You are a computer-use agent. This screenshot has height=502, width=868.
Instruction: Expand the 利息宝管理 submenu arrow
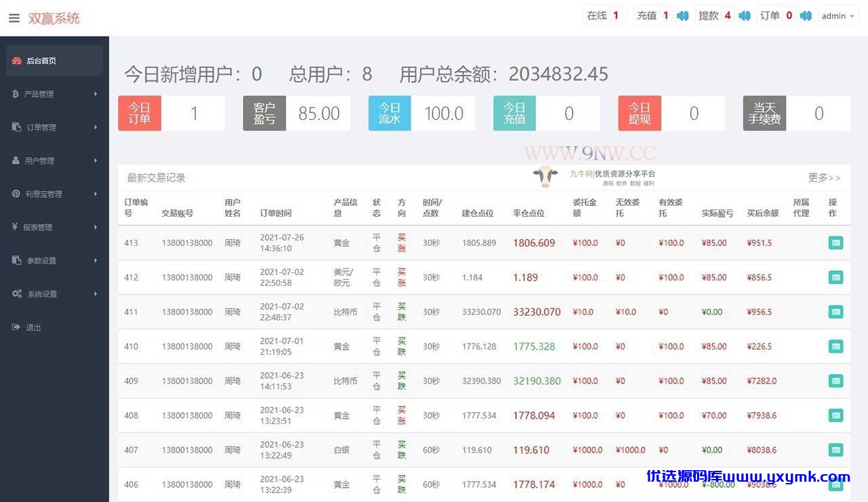coord(96,194)
